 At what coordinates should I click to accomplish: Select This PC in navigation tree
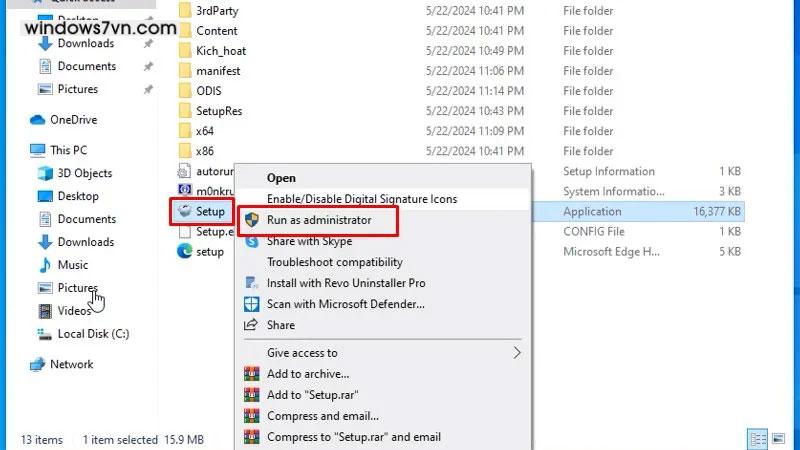[68, 150]
